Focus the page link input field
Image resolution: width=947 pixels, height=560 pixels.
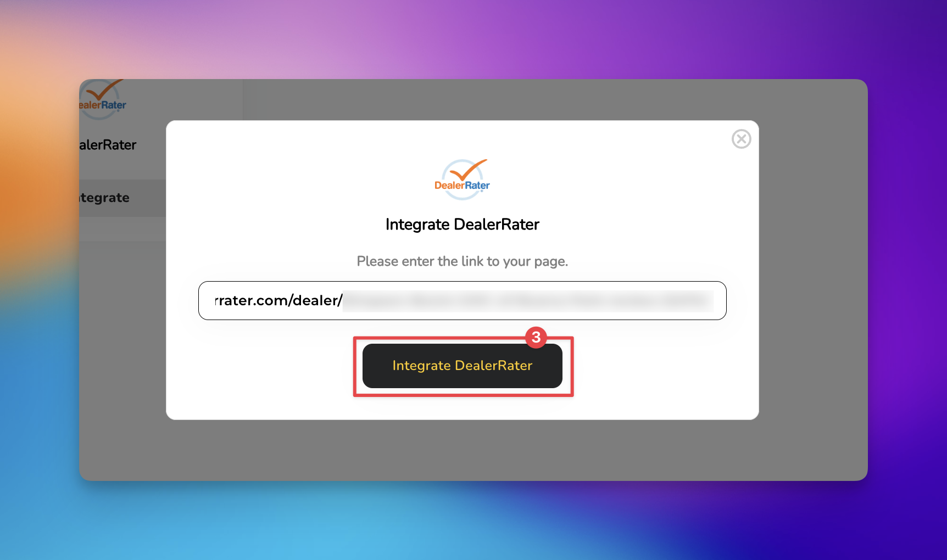coord(463,300)
